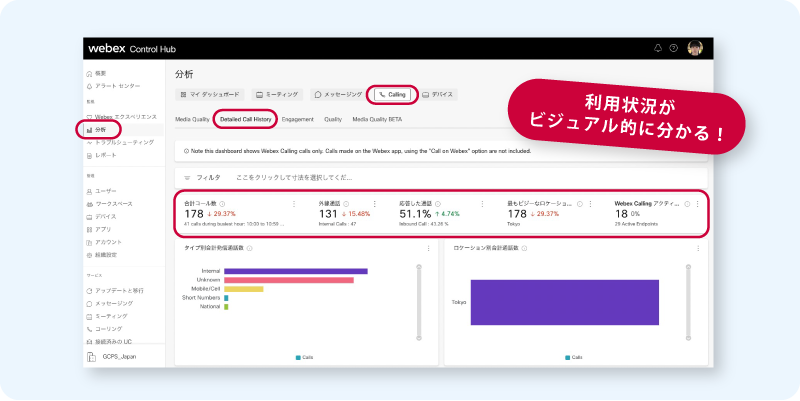Click vertical range slider in call type chart

point(419,302)
